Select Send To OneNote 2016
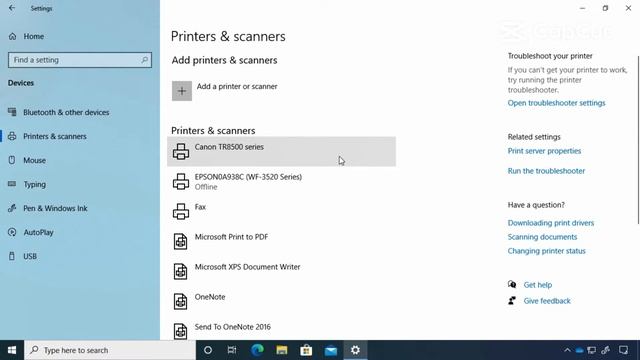The height and width of the screenshot is (360, 640). pyautogui.click(x=281, y=329)
